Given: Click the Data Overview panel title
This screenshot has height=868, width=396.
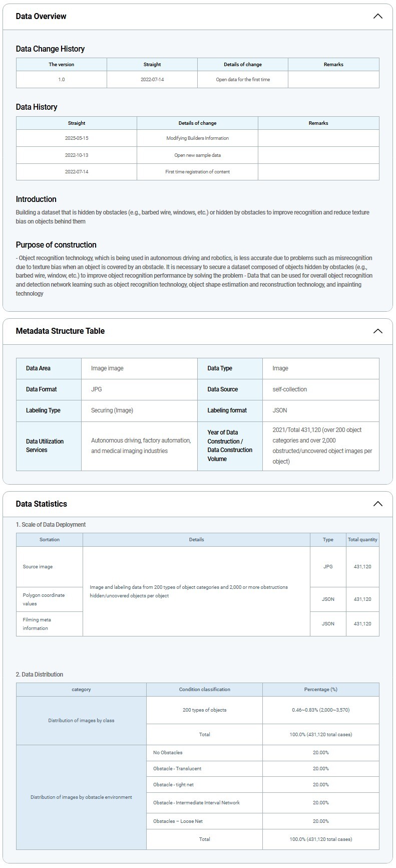Looking at the screenshot, I should coord(41,16).
